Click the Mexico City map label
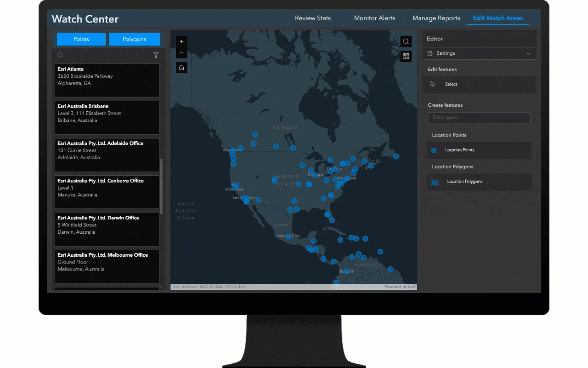The width and height of the screenshot is (588, 368). tap(288, 236)
